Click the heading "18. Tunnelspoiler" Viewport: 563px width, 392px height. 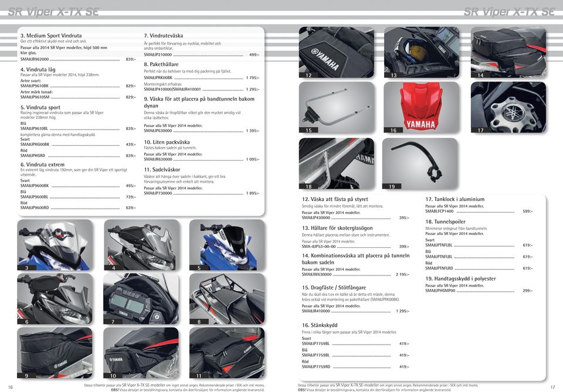point(446,221)
